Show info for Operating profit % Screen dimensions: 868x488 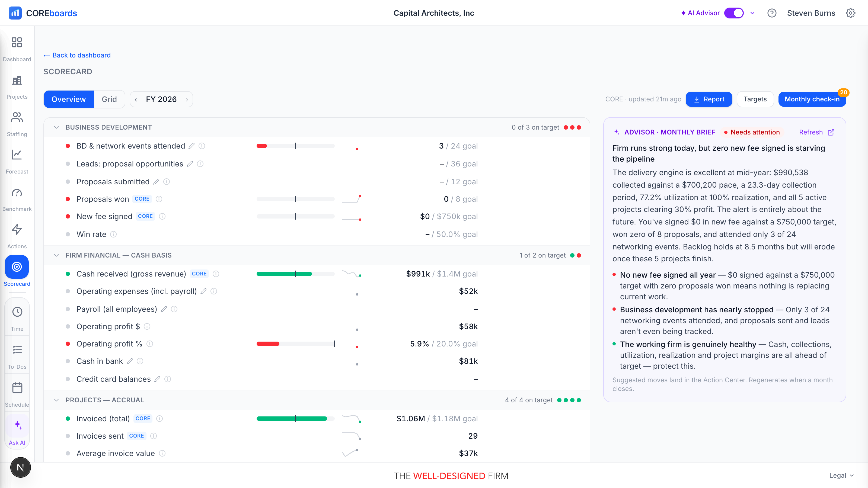pyautogui.click(x=150, y=344)
